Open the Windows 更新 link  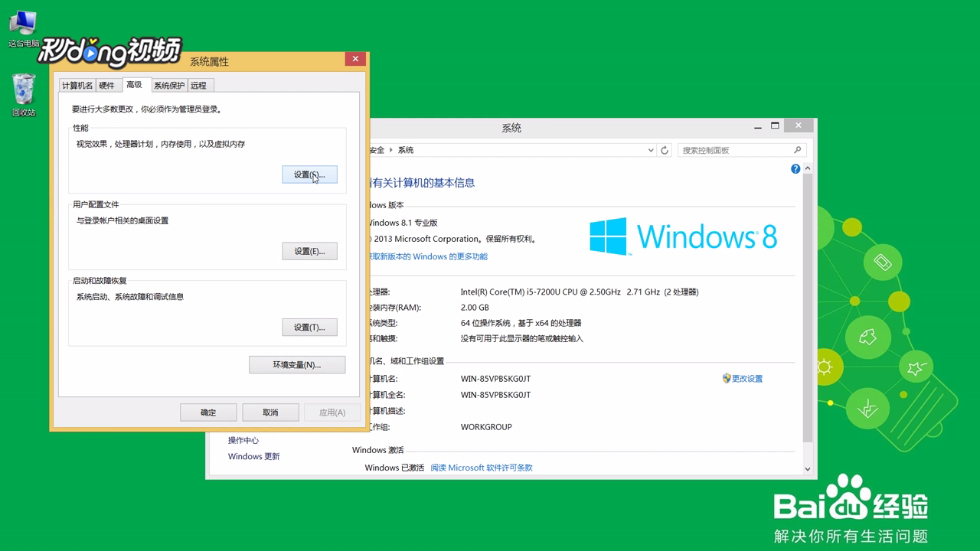pos(253,456)
